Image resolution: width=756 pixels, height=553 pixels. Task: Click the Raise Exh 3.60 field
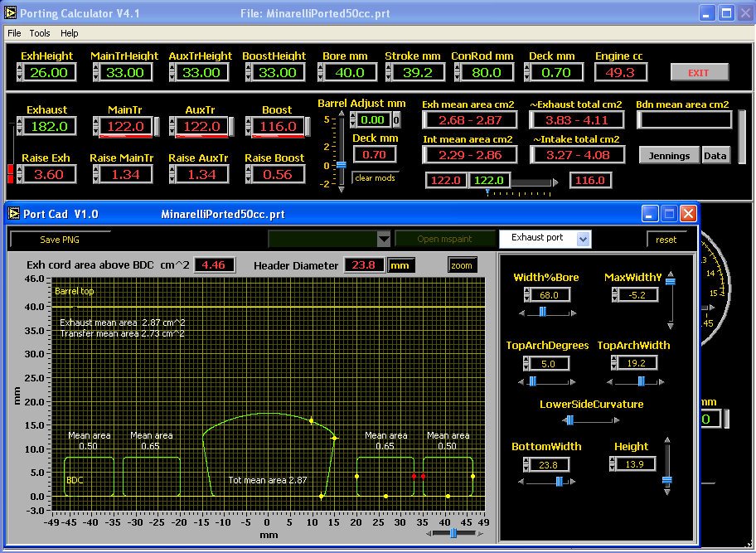point(49,175)
